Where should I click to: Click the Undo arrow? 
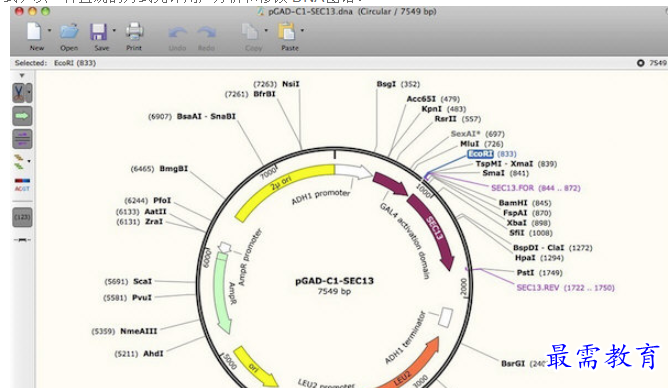pos(178,32)
